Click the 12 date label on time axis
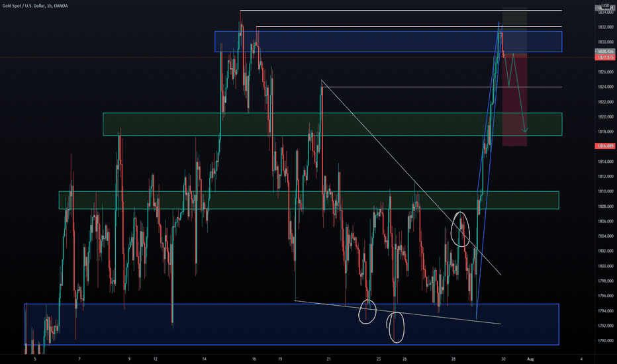 [156, 359]
